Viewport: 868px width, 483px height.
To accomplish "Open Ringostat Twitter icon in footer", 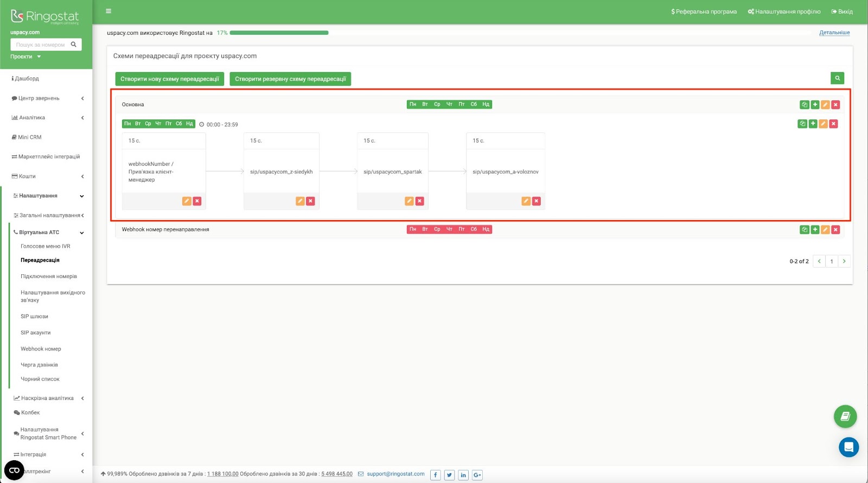I will pos(449,475).
